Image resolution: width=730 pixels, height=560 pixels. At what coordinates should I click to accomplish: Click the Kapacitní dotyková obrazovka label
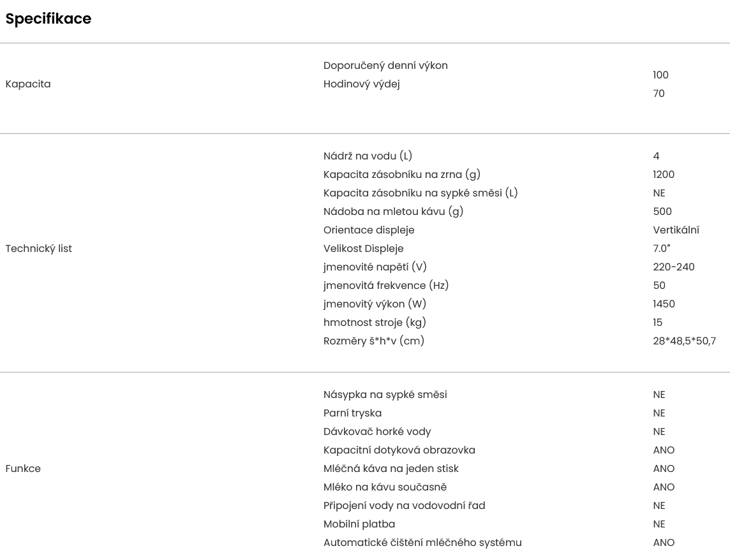tap(399, 450)
